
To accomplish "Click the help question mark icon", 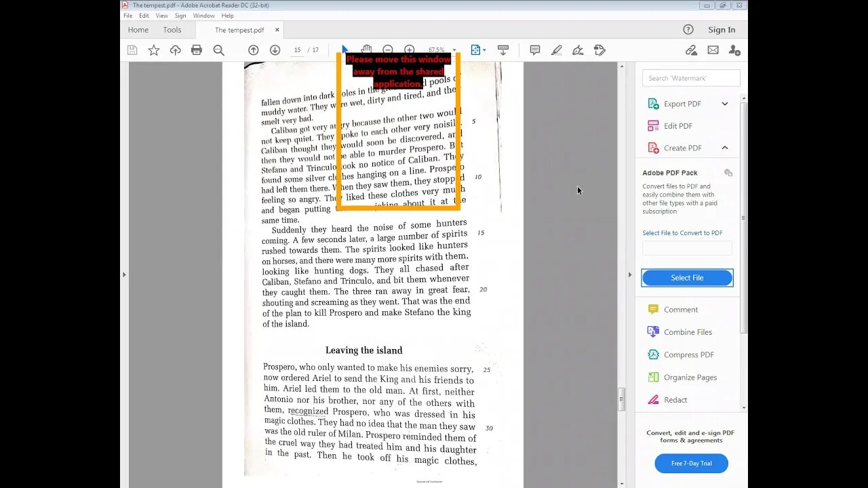I will click(688, 30).
